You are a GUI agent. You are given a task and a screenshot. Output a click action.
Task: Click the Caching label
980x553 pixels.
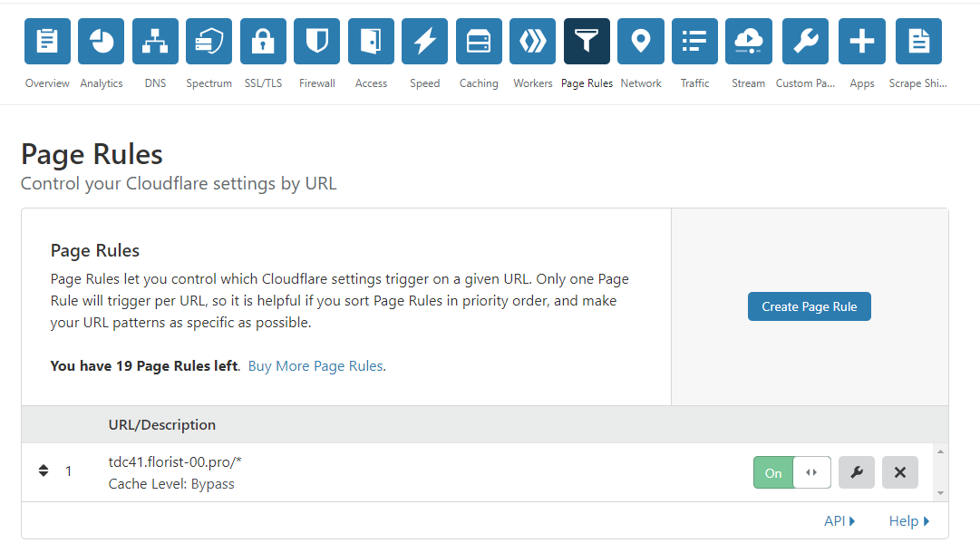[479, 83]
